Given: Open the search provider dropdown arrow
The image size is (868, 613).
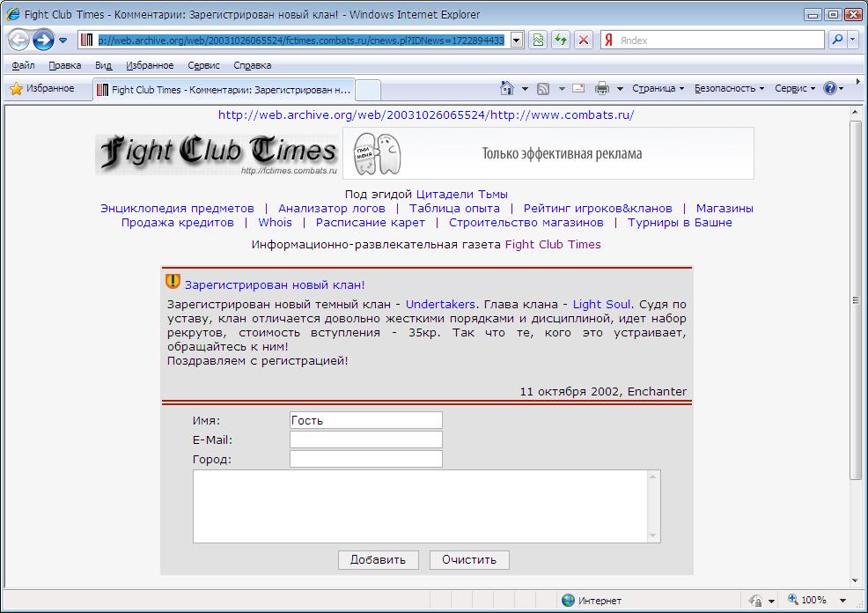Looking at the screenshot, I should (852, 40).
